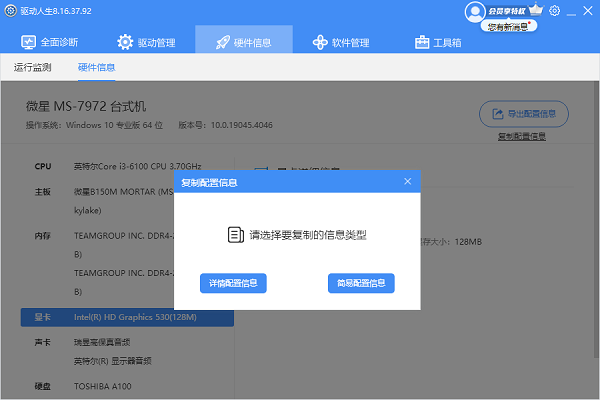
Task: Select the 硬件信息 sub-tab
Action: (96, 68)
